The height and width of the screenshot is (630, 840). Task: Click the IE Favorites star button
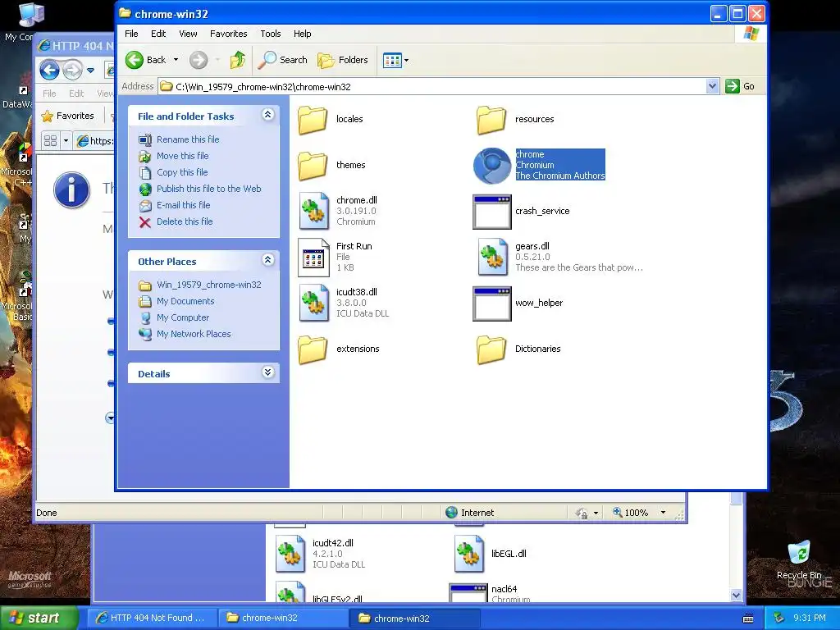[x=68, y=116]
